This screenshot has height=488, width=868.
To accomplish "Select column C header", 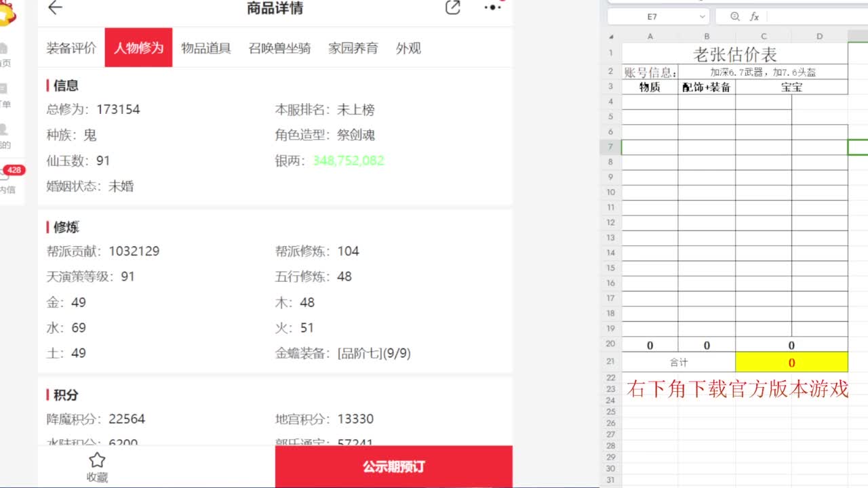I will [764, 37].
